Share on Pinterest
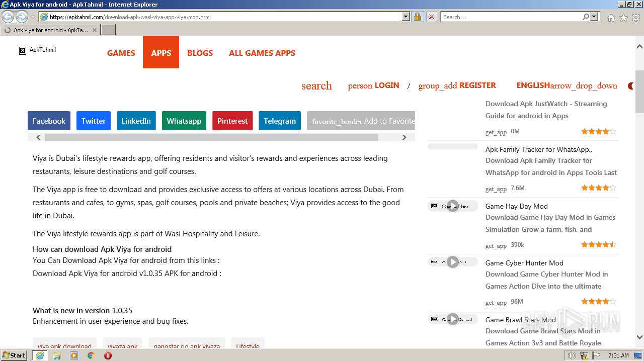This screenshot has height=362, width=644. point(232,121)
